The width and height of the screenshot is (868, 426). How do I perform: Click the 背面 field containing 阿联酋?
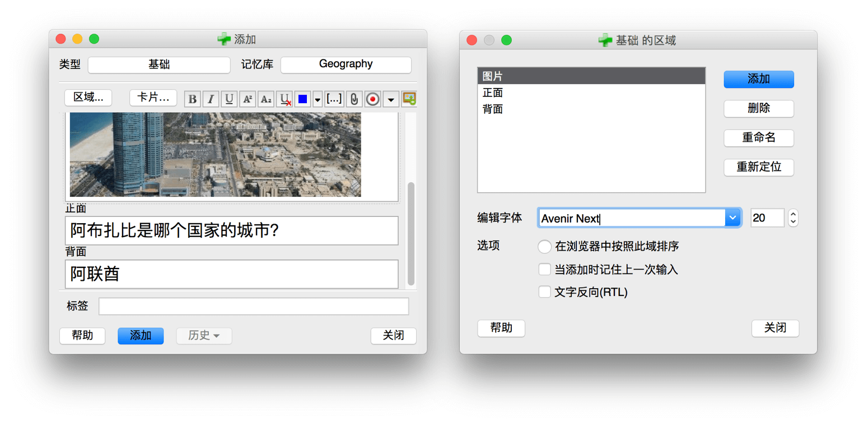point(232,274)
